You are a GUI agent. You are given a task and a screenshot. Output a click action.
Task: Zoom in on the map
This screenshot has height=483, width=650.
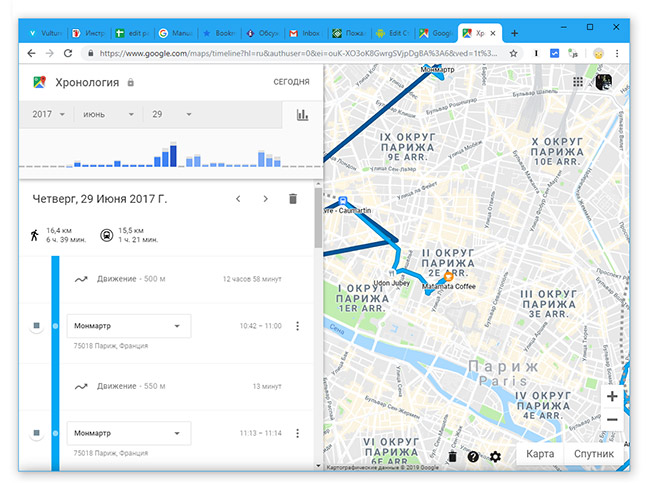pos(612,396)
